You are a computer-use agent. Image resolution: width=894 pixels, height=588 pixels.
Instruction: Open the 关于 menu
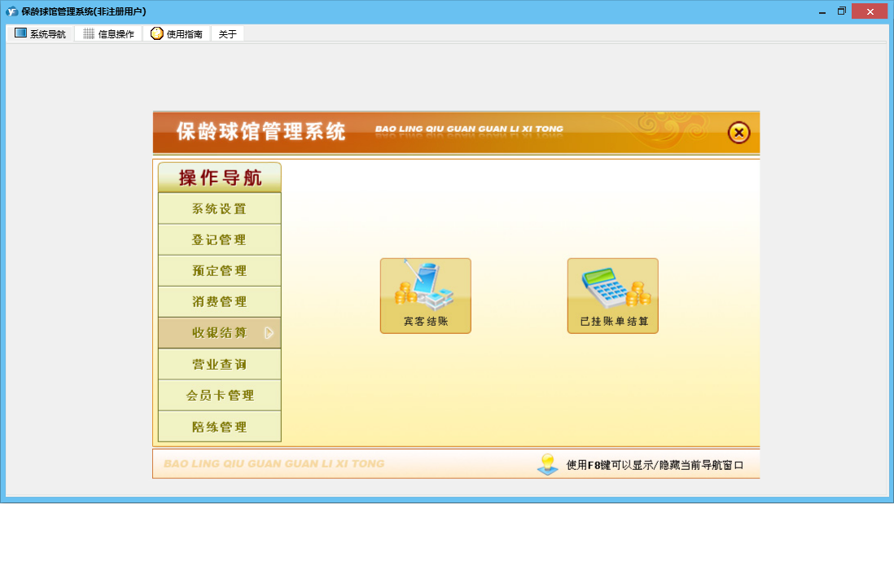click(227, 33)
